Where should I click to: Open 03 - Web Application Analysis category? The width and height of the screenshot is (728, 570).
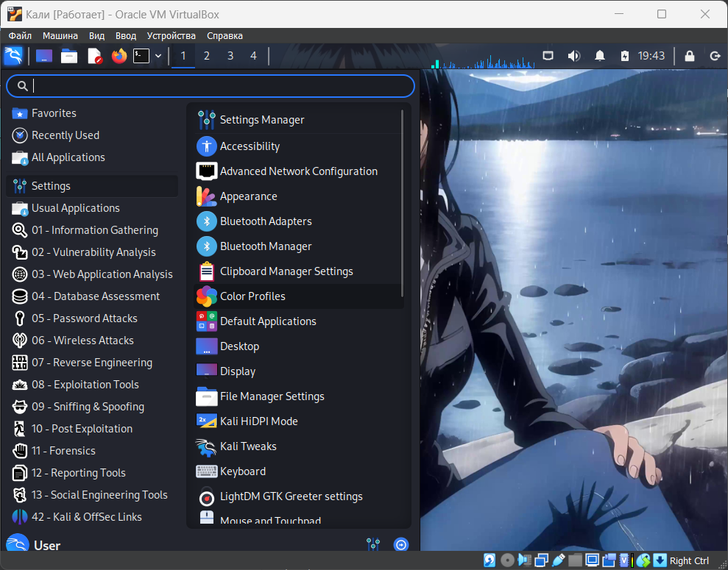coord(93,274)
